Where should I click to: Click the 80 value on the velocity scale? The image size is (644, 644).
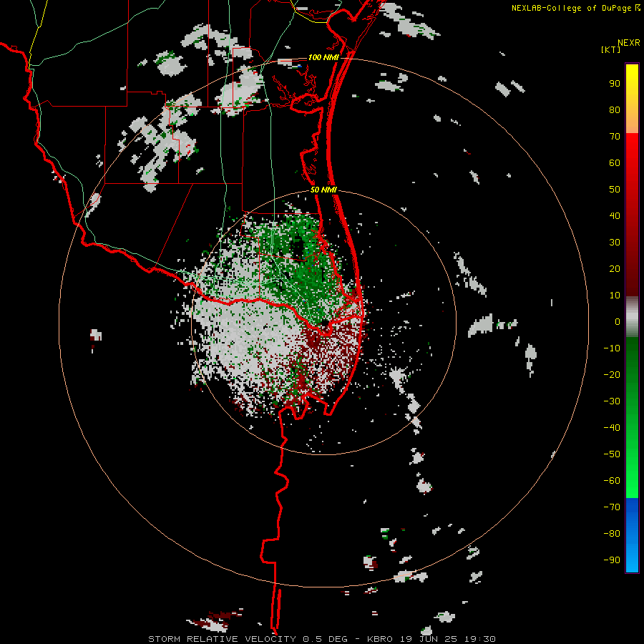click(615, 109)
